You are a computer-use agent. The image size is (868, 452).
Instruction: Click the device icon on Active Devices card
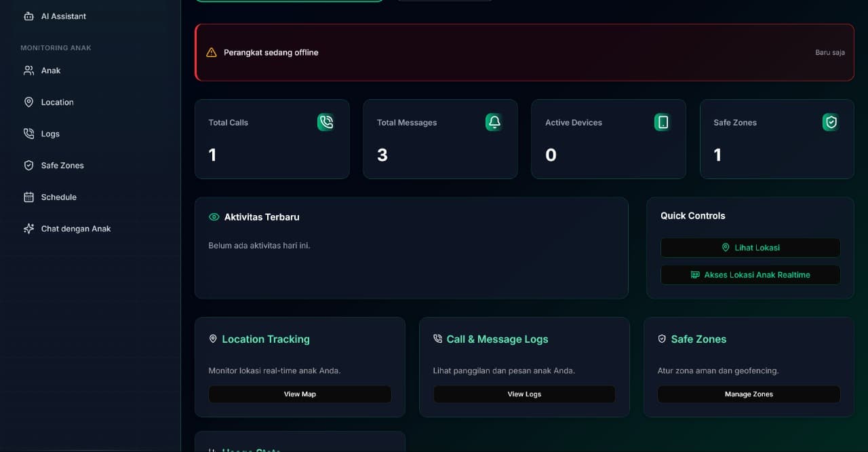tap(662, 122)
